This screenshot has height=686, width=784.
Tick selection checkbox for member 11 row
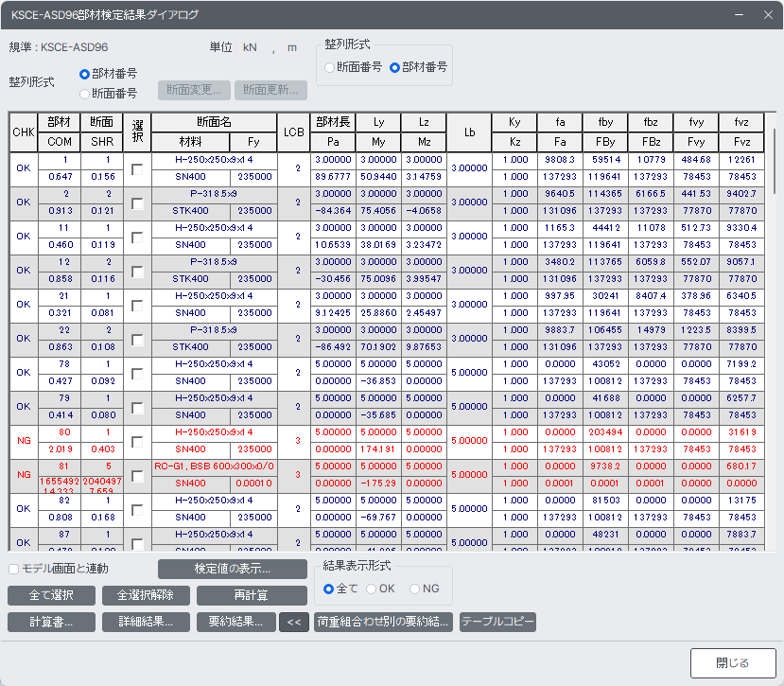click(x=137, y=237)
